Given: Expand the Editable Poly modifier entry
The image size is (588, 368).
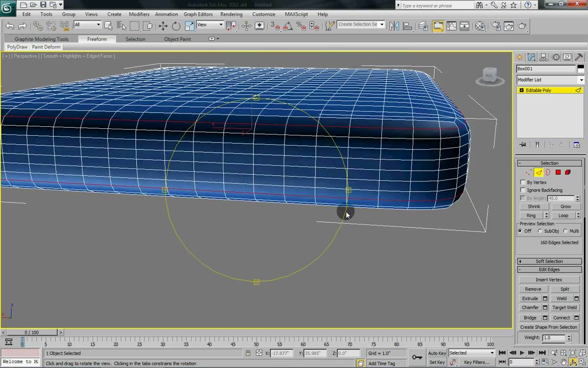Looking at the screenshot, I should 521,90.
